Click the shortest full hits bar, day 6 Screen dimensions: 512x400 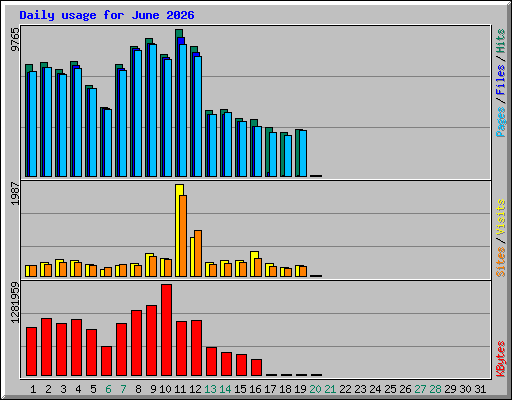coord(105,142)
